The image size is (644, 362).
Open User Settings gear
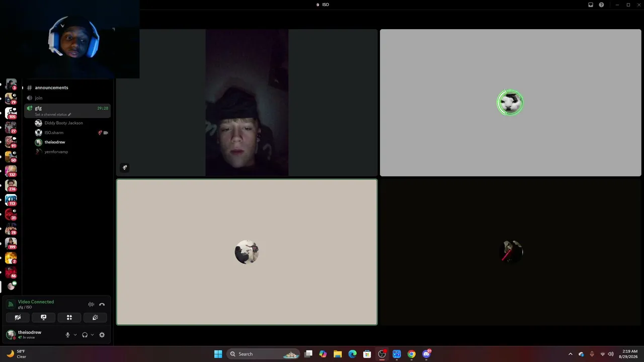(x=102, y=335)
